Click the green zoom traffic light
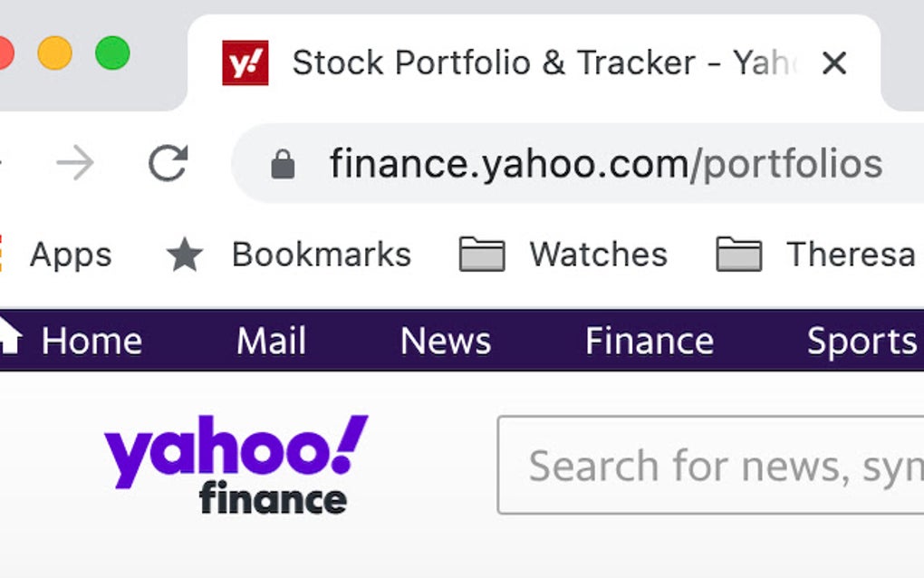The width and height of the screenshot is (924, 578). [112, 53]
